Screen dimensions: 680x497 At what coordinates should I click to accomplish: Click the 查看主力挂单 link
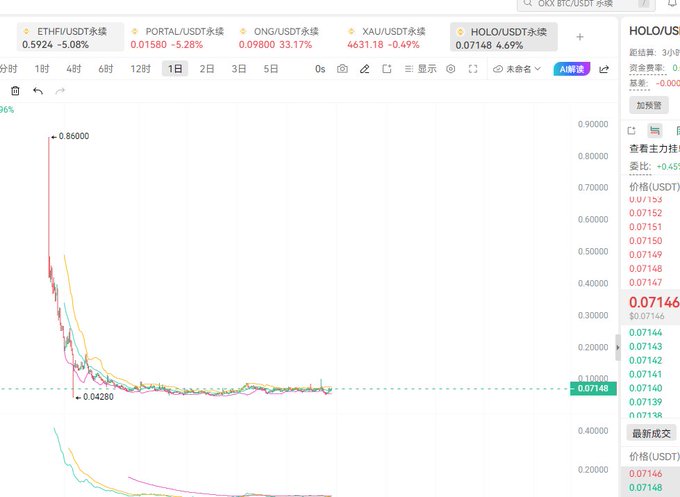click(x=654, y=149)
